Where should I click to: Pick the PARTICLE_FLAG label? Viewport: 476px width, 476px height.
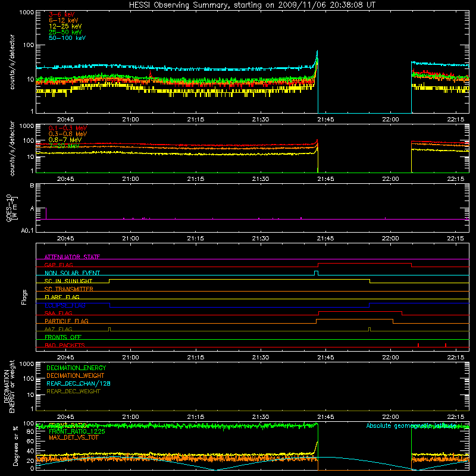click(x=67, y=321)
